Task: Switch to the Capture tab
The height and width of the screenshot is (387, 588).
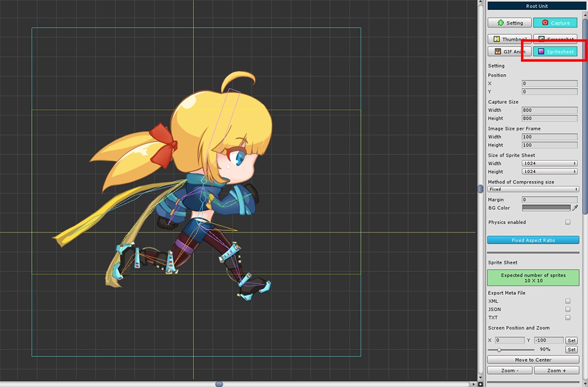Action: point(555,23)
